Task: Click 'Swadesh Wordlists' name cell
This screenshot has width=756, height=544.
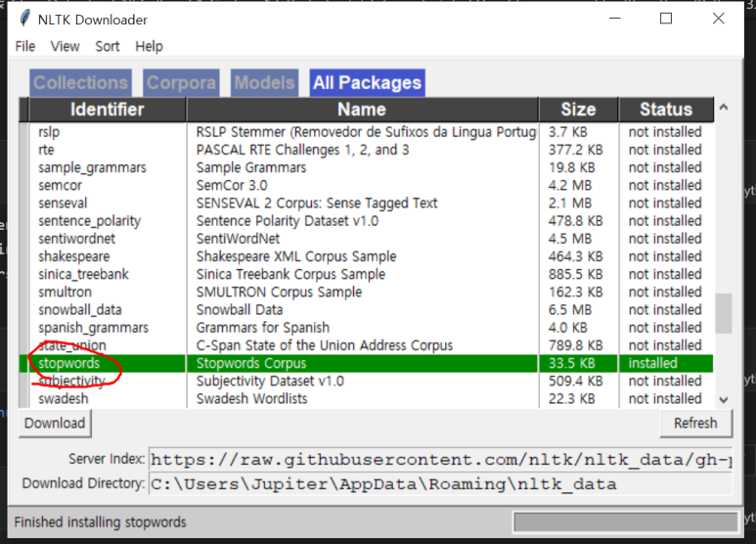Action: point(251,399)
